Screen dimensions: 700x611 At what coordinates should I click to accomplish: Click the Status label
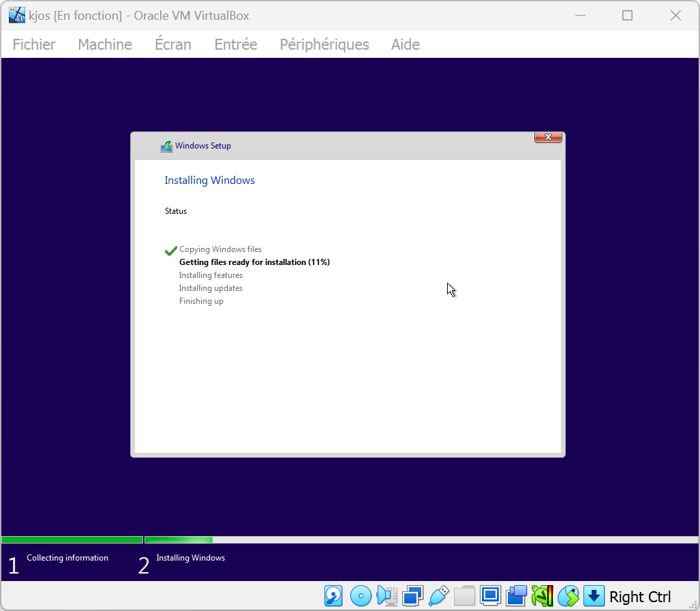coord(175,211)
